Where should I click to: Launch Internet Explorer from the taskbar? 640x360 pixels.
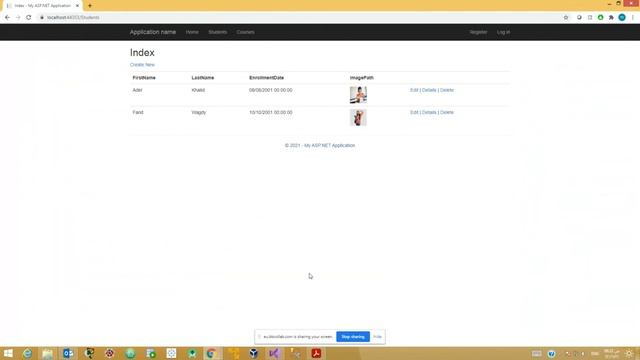point(27,353)
